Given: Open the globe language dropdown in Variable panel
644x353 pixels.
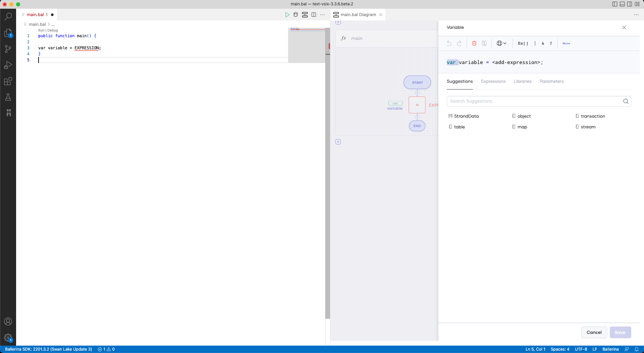Looking at the screenshot, I should [501, 43].
